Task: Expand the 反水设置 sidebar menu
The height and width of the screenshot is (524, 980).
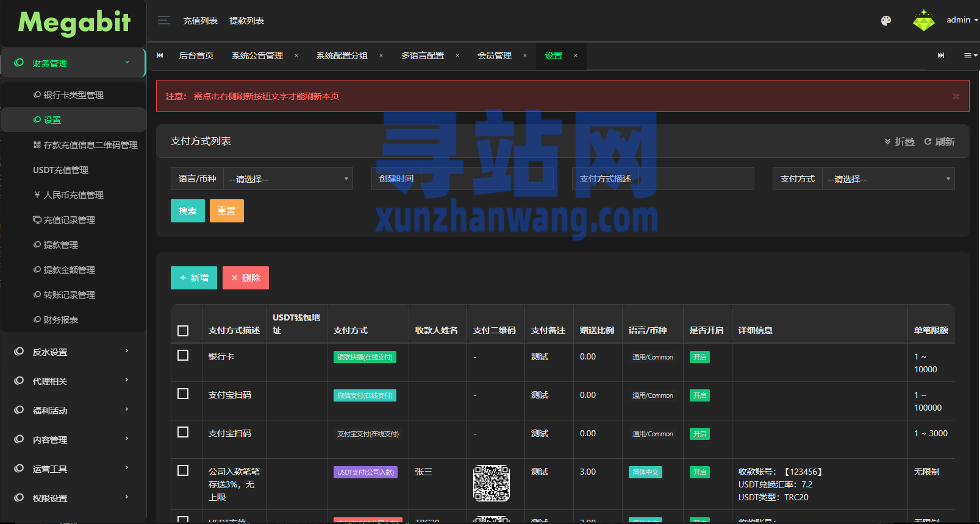Action: click(x=73, y=352)
